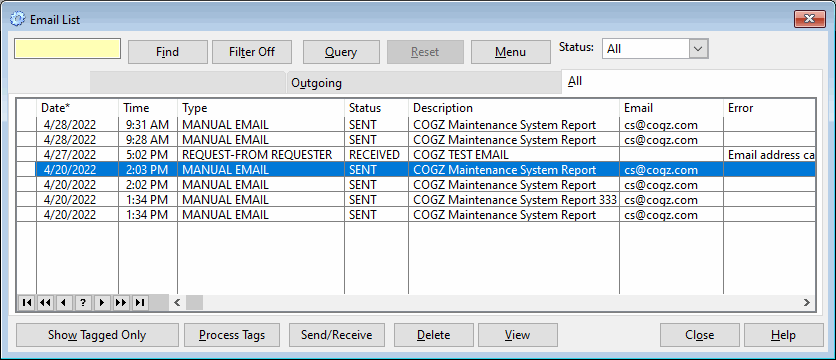Click the Find button
Screen dimensions: 836x360
coord(167,52)
